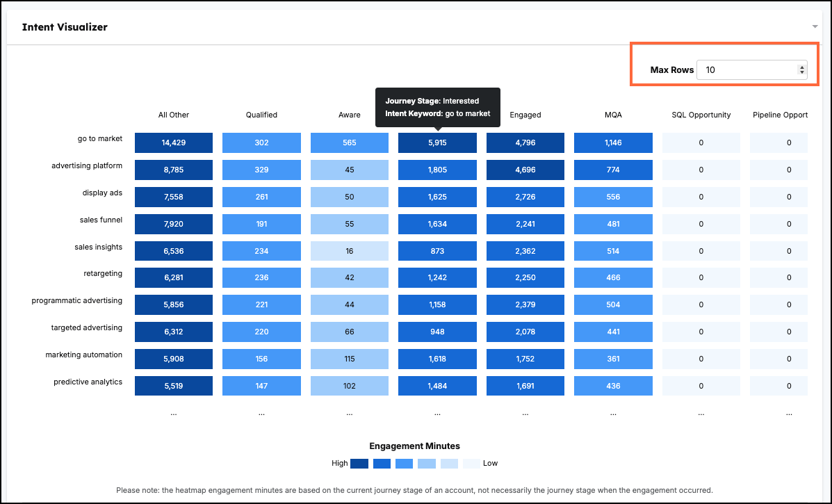Increase Max Rows with the up stepper arrow
Viewport: 832px width, 504px height.
[801, 67]
